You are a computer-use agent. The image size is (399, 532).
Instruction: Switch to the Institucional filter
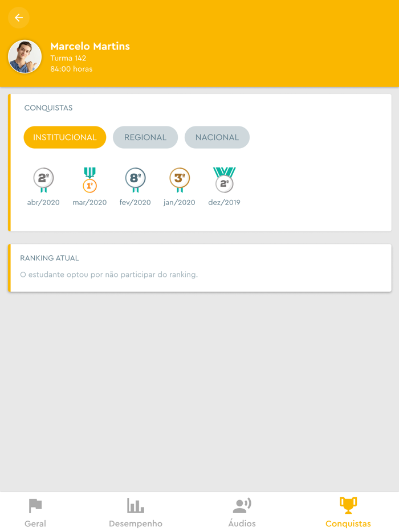[x=65, y=137]
